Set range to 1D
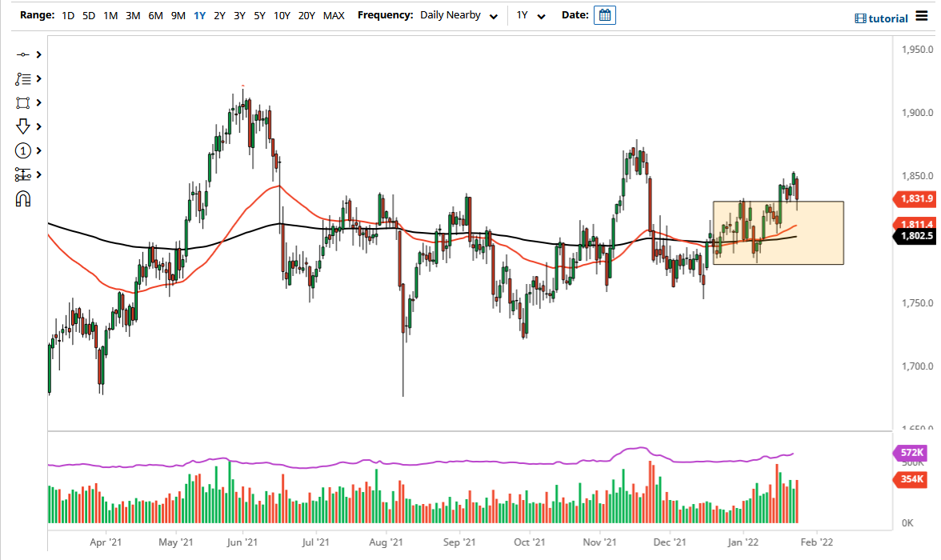Screen dimensions: 941x560 (x=69, y=16)
